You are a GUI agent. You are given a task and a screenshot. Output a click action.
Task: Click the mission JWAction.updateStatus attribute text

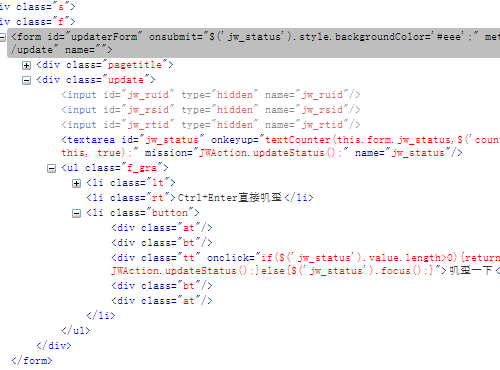[x=246, y=153]
